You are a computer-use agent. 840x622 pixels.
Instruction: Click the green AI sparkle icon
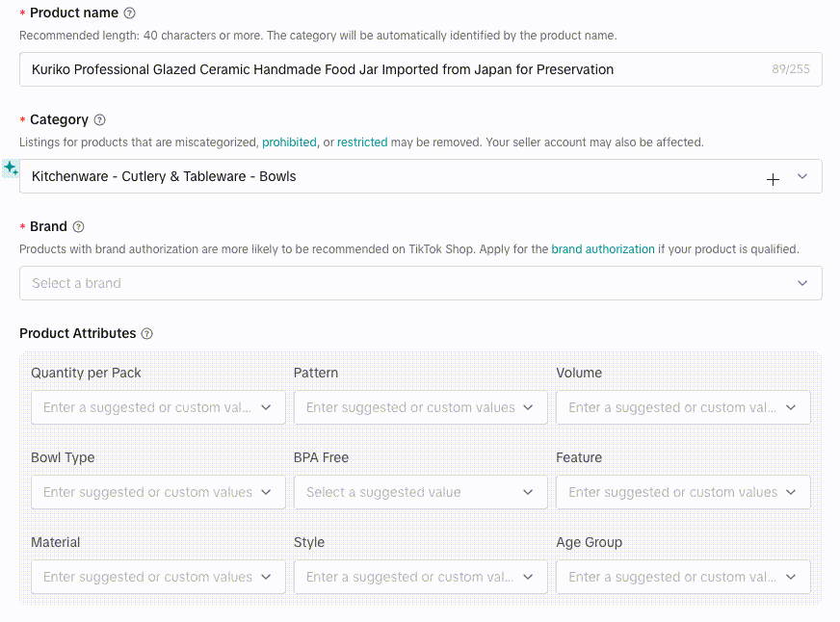click(x=11, y=168)
